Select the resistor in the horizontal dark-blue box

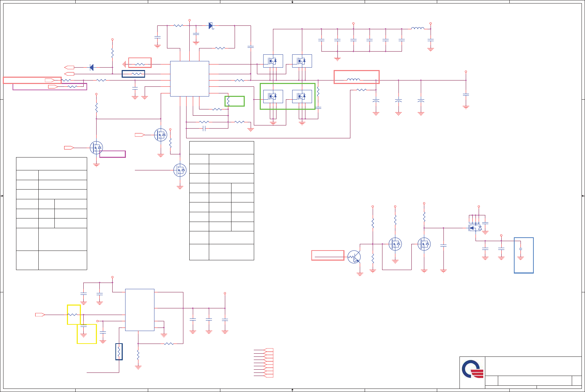coord(136,74)
